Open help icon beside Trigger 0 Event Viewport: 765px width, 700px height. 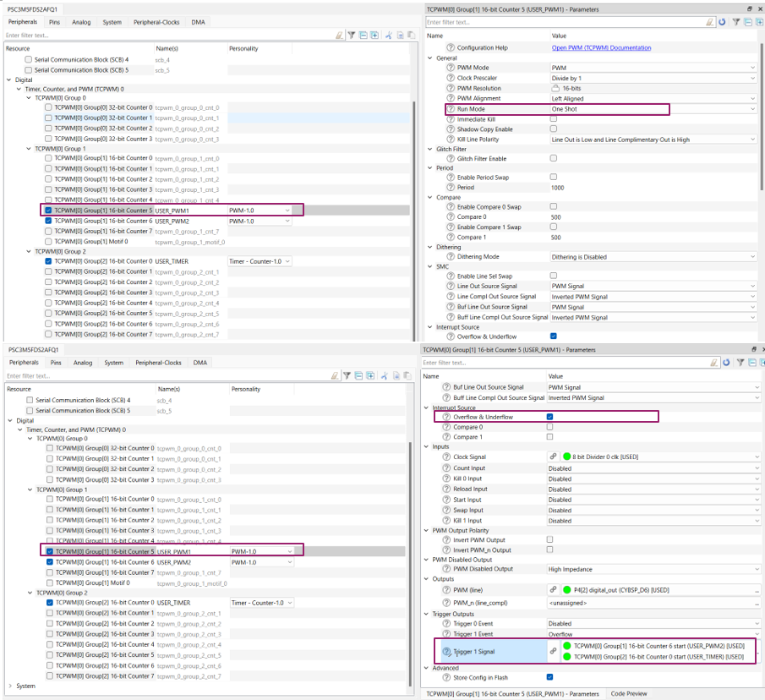coord(446,623)
